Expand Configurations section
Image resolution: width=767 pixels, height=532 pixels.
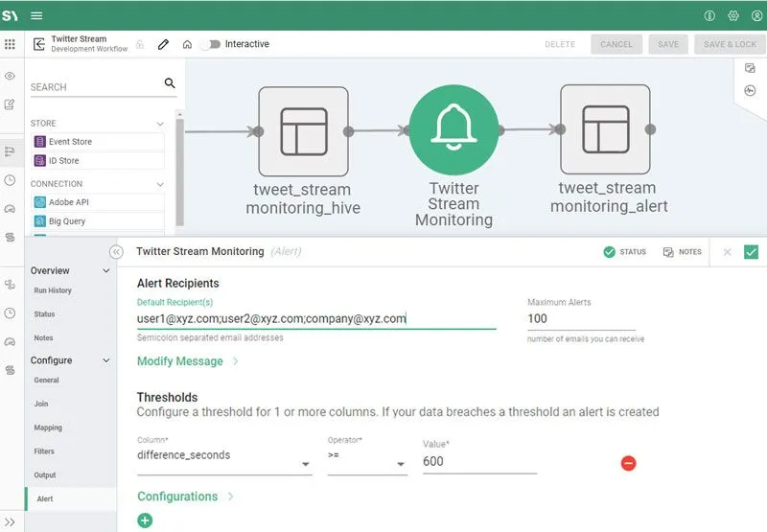(185, 497)
